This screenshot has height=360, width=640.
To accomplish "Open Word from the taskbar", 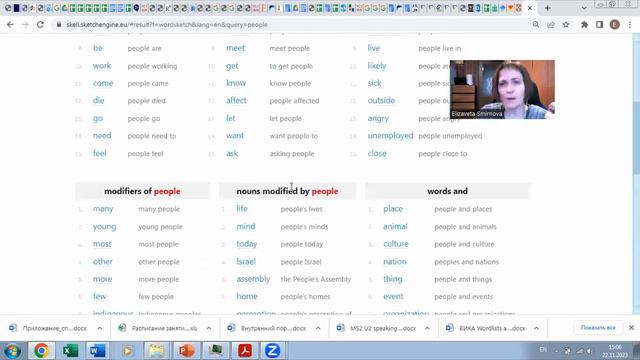I will (x=98, y=351).
